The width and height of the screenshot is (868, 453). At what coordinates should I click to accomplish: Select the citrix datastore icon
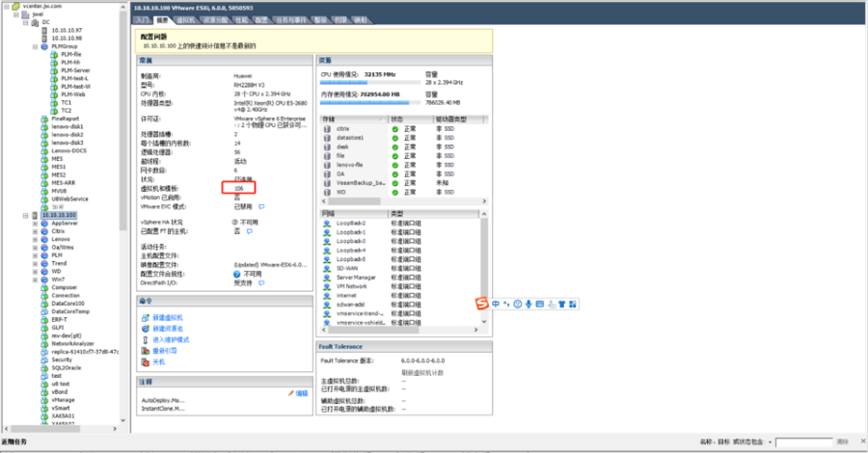pyautogui.click(x=328, y=128)
